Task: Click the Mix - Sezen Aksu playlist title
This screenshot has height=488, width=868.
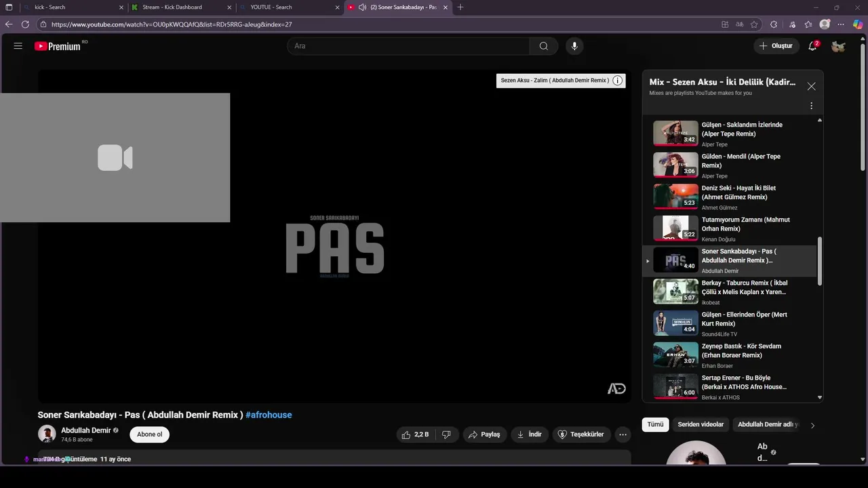Action: click(722, 82)
